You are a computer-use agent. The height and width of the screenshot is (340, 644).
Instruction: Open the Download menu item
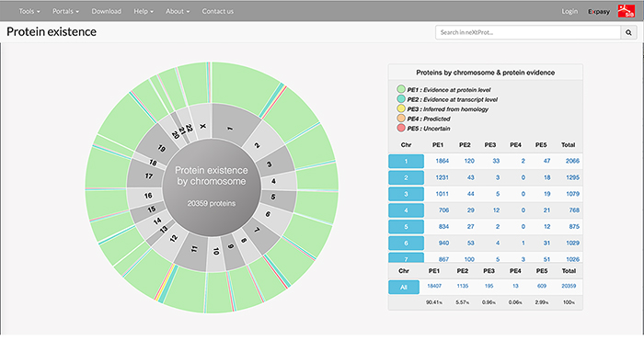point(107,11)
